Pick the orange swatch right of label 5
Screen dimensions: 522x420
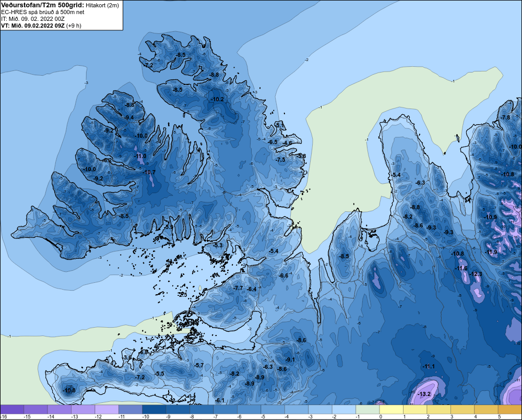click(x=510, y=410)
